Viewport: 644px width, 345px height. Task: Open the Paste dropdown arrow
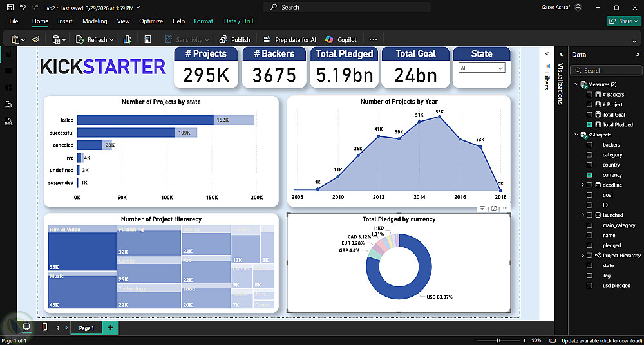click(x=23, y=40)
